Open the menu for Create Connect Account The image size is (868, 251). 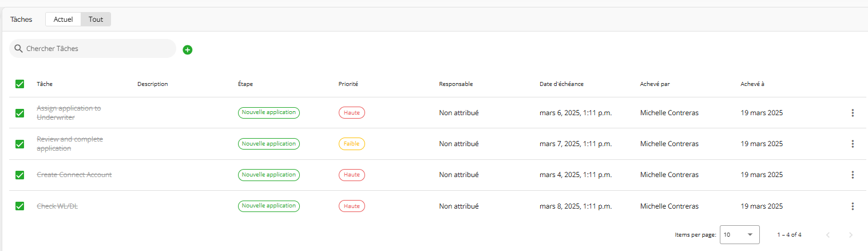(x=852, y=175)
